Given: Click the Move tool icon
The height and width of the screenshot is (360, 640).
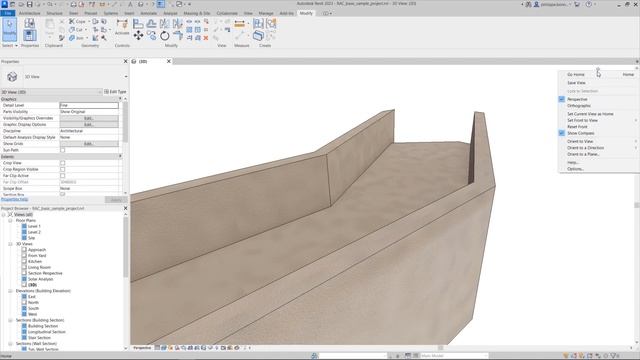Looking at the screenshot, I should click(x=138, y=36).
